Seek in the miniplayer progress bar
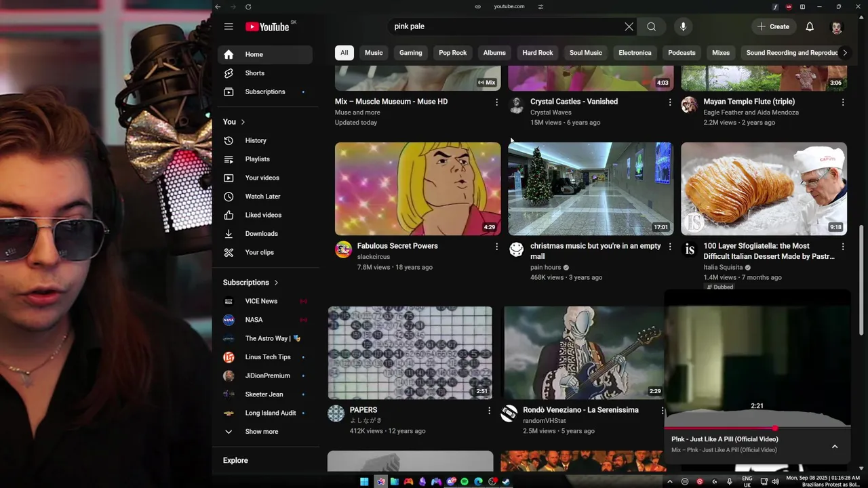Screen dimensions: 868x488 (x=757, y=428)
